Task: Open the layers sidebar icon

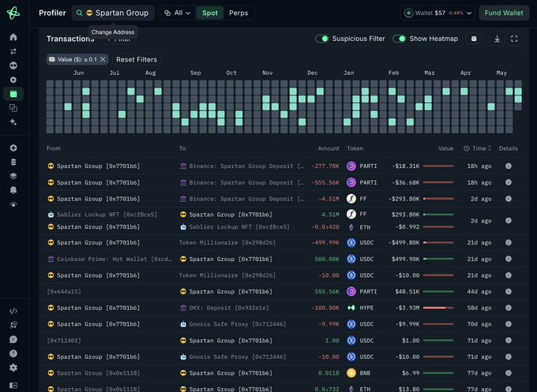Action: point(13,176)
